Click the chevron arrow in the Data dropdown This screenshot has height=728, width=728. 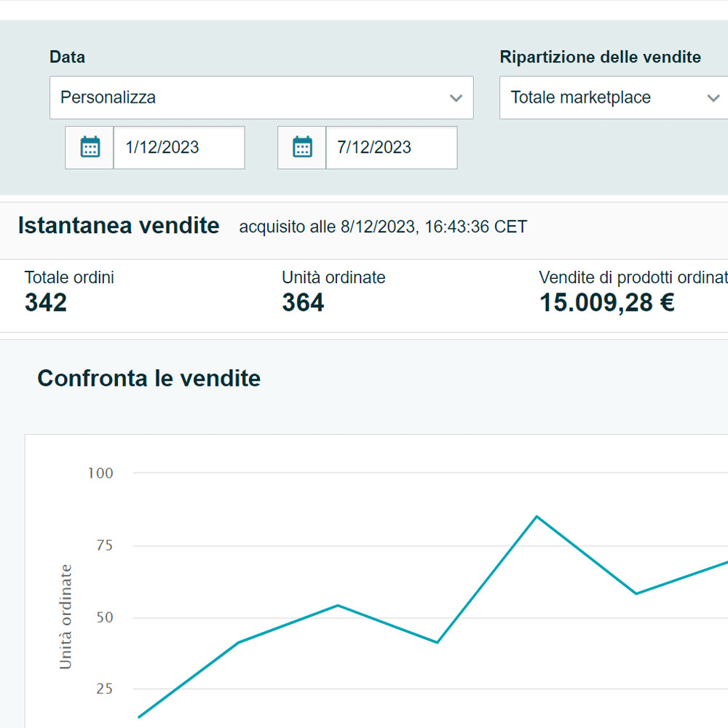[456, 98]
